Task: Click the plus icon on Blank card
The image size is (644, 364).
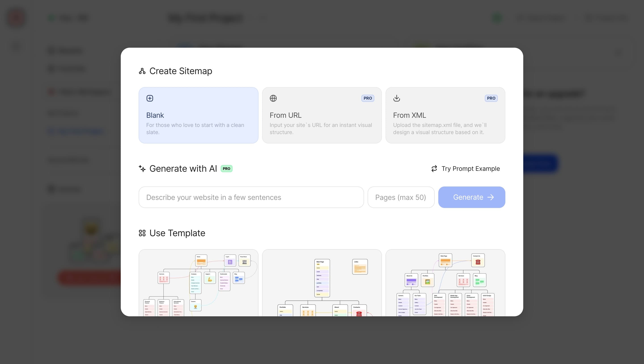Action: point(150,98)
